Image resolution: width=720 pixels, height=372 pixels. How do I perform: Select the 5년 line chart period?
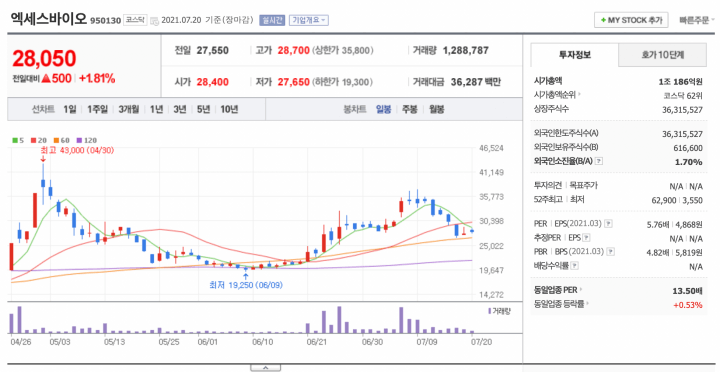click(x=203, y=109)
